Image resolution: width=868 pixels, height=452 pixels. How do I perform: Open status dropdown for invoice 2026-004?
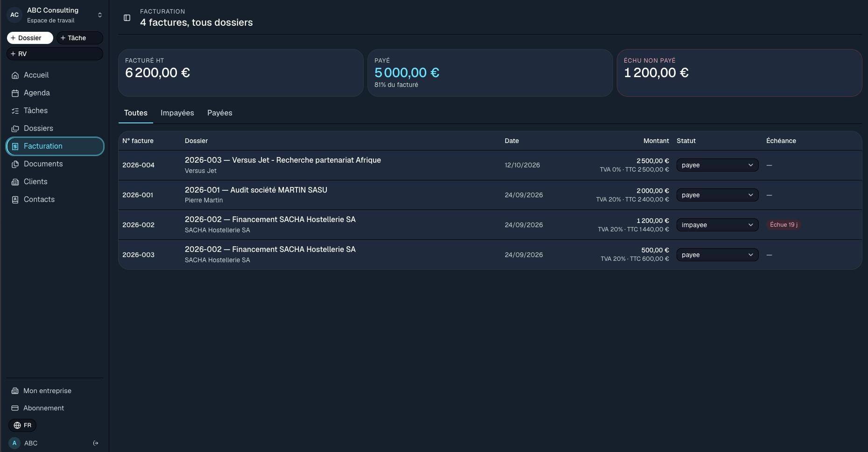click(x=717, y=165)
